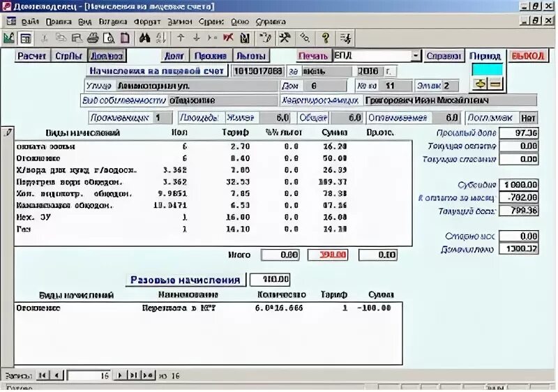Click the yellow minus button under Период
Image resolution: width=558 pixels, height=392 pixels.
495,84
